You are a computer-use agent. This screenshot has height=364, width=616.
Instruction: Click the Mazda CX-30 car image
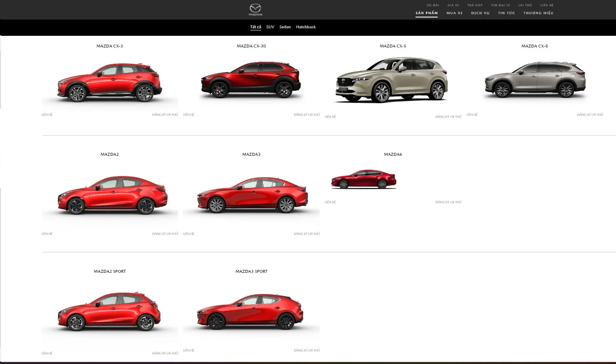[251, 80]
